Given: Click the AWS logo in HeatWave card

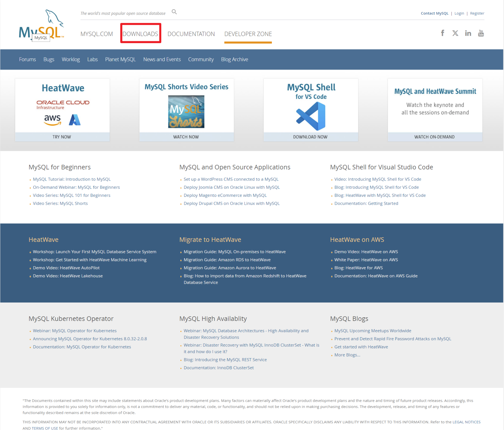Looking at the screenshot, I should click(x=52, y=120).
